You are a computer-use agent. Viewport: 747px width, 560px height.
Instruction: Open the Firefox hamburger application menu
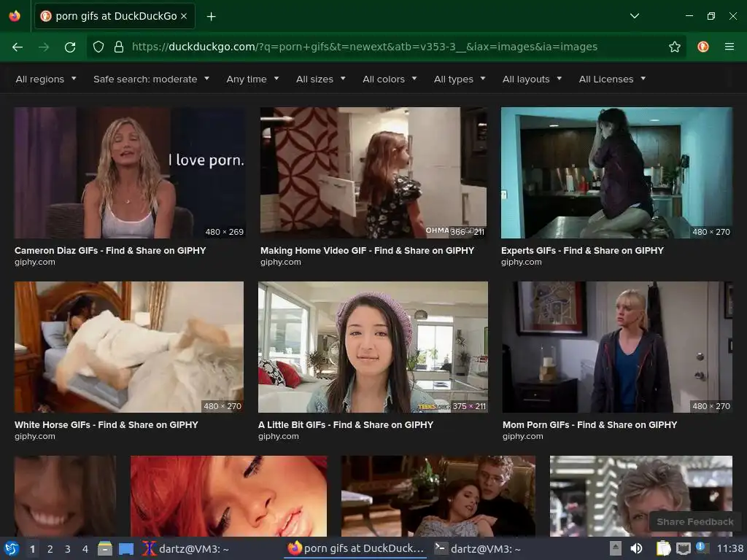[729, 47]
